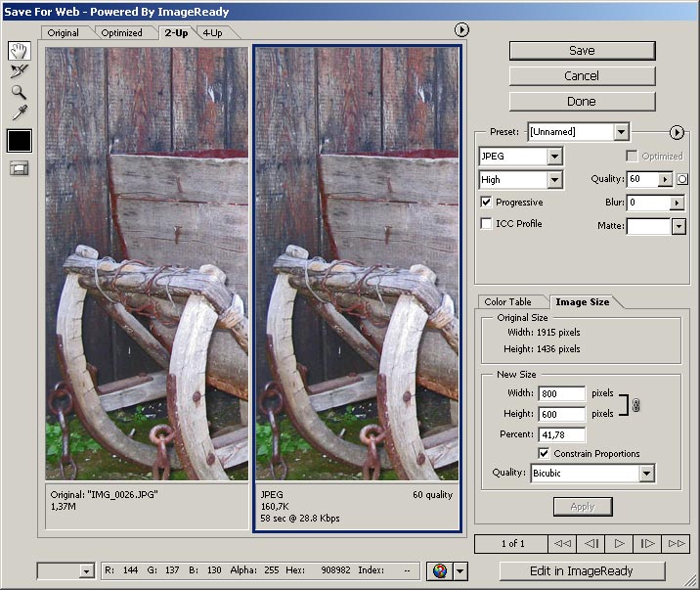Click the preview in browser icon

[439, 571]
